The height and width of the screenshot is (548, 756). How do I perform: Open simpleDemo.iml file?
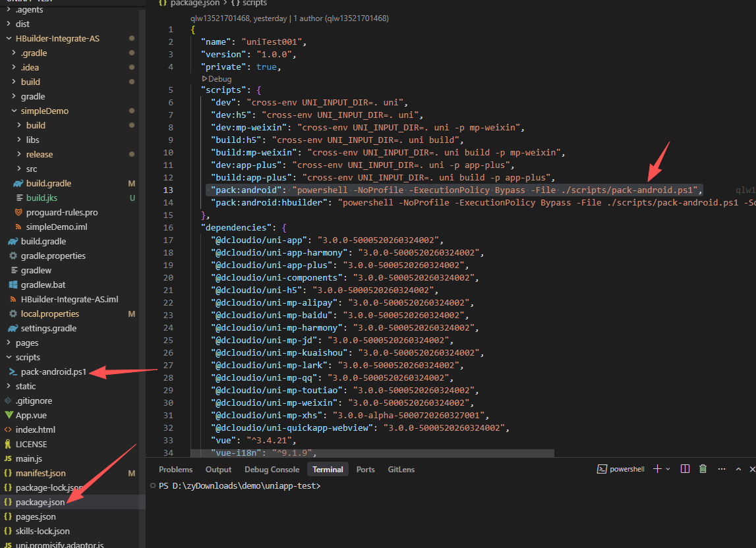tap(73, 227)
